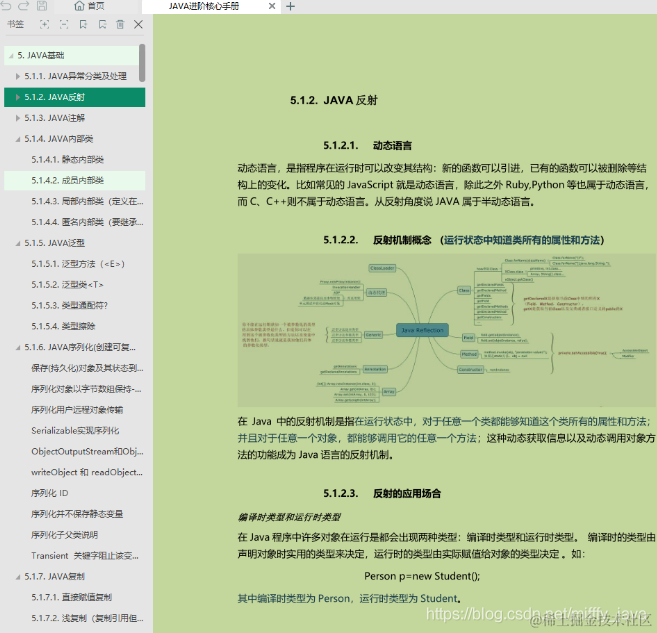
Task: Open the 首页 home tab
Action: pos(89,6)
